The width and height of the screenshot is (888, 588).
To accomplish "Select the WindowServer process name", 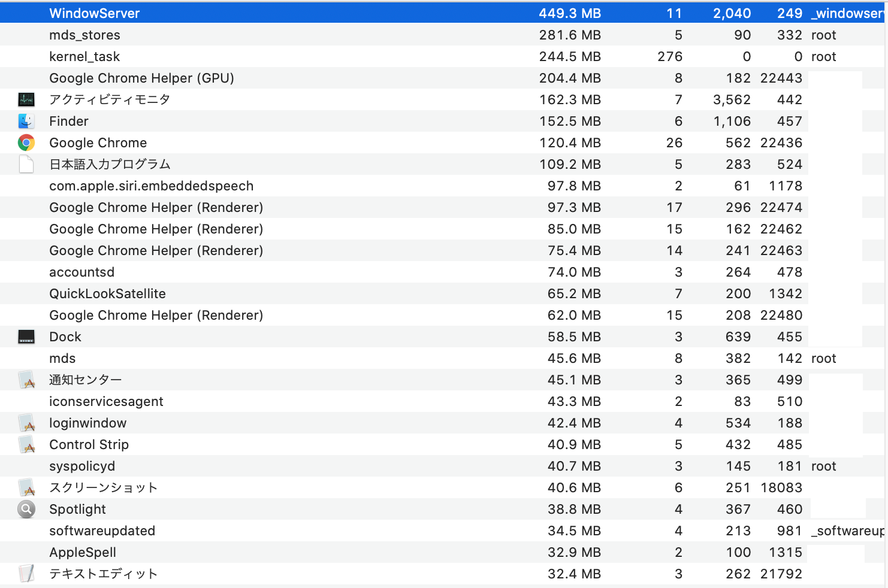I will (95, 13).
